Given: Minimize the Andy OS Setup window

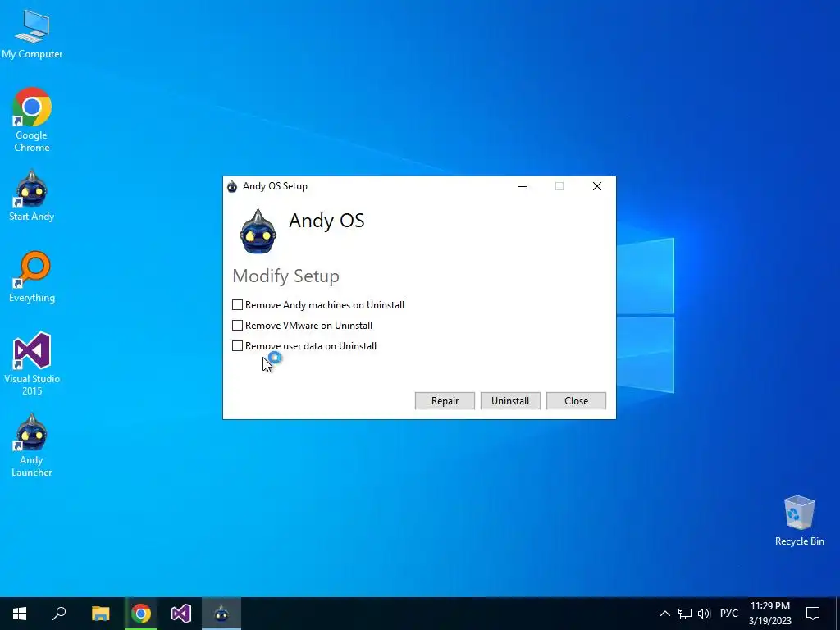Looking at the screenshot, I should [x=523, y=186].
